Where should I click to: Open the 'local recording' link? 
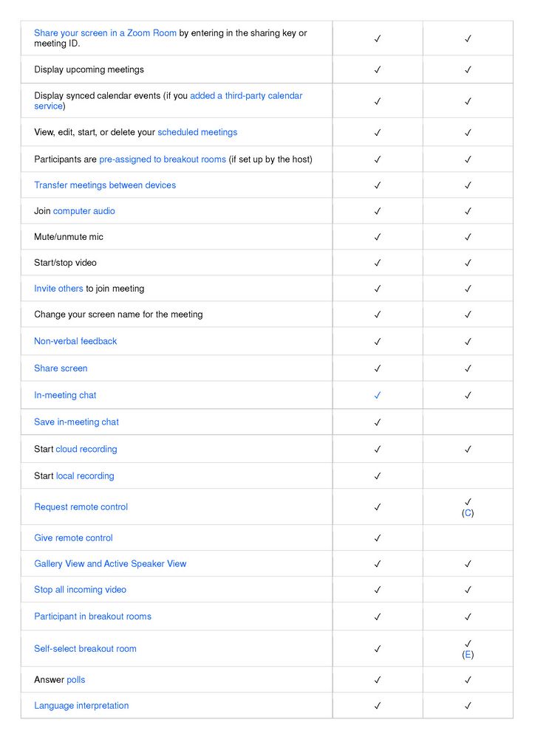[x=85, y=476]
